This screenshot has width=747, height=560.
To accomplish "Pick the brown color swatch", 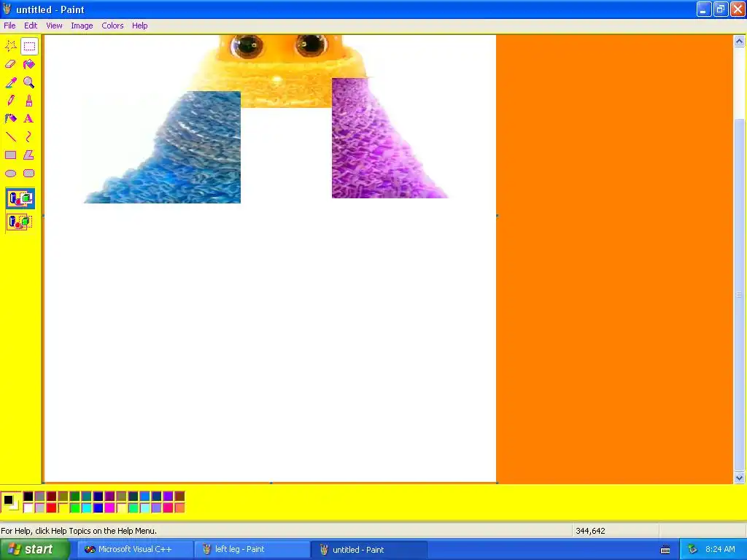I will [x=179, y=497].
